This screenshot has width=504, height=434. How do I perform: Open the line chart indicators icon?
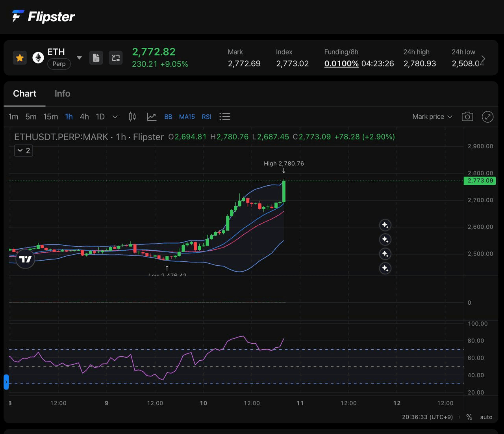[x=152, y=117]
